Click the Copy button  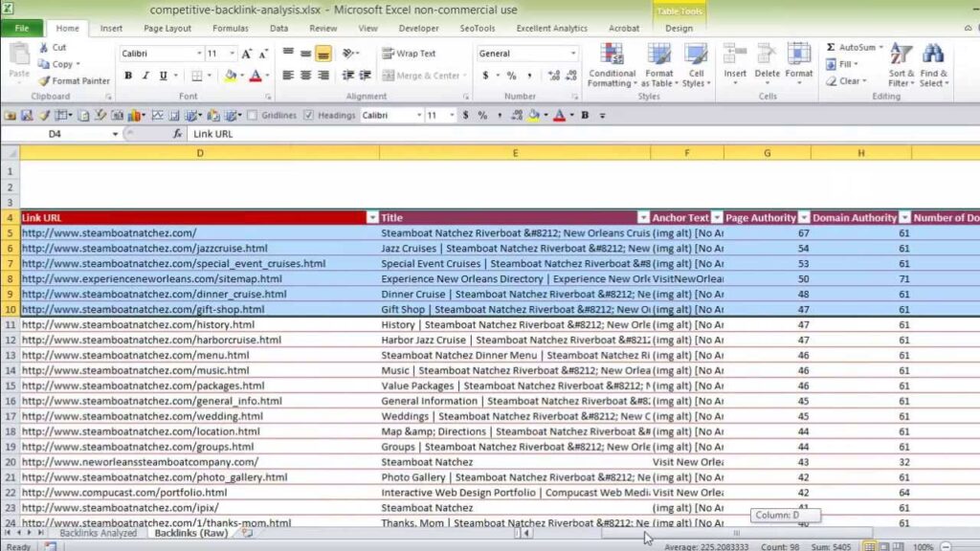click(x=58, y=64)
